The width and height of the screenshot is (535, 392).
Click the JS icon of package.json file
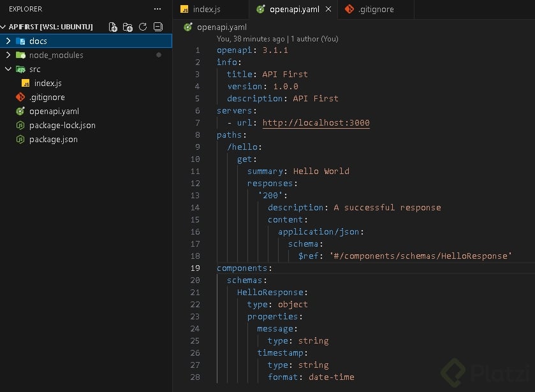(20, 140)
